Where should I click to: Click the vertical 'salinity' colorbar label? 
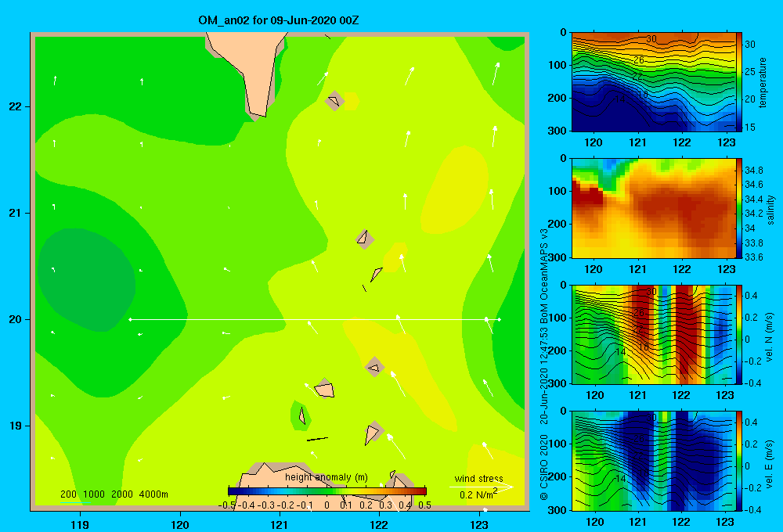[770, 210]
